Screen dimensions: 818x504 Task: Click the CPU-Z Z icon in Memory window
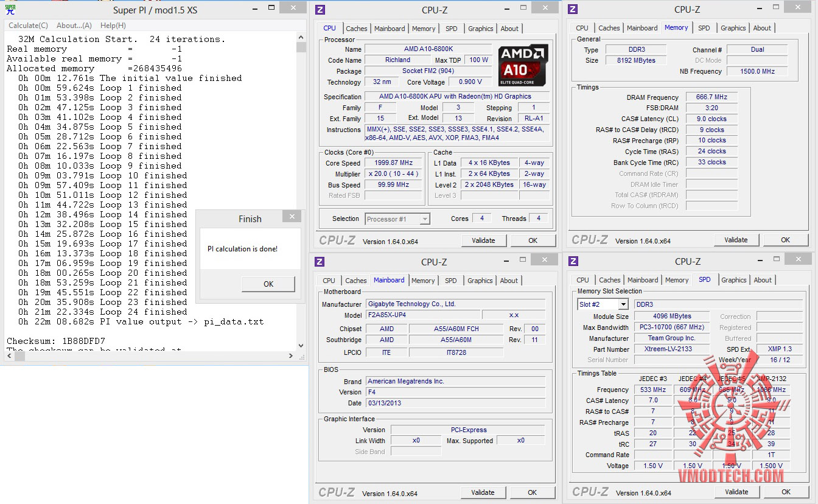point(573,10)
